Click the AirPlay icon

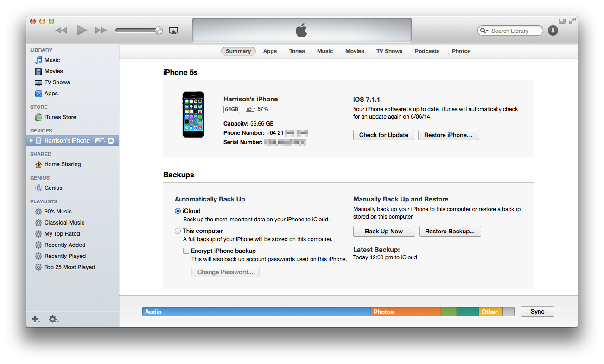[x=173, y=31]
